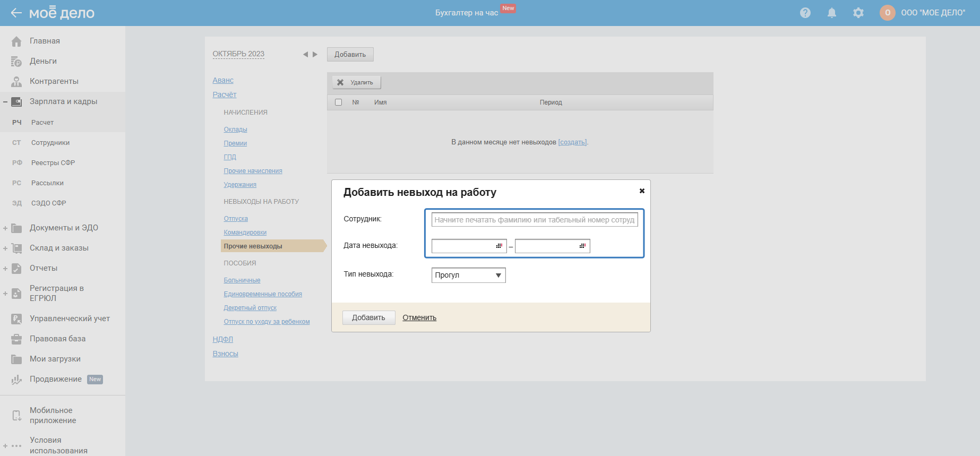This screenshot has width=980, height=456.
Task: Click the Удалить toolbar button
Action: (x=356, y=82)
